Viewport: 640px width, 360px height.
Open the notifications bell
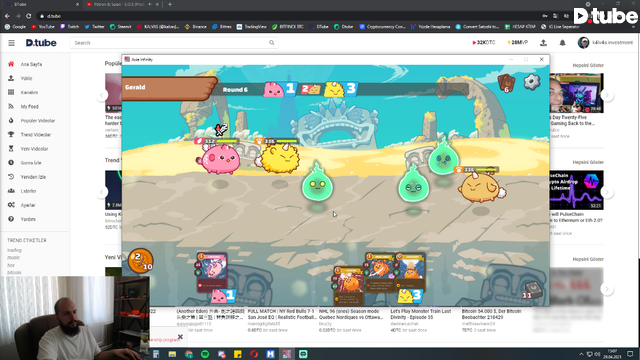pos(562,42)
